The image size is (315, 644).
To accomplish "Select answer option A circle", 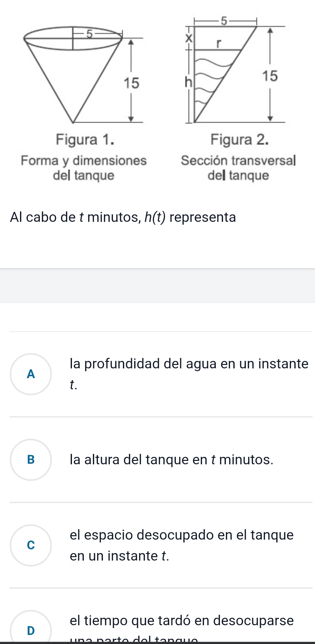I will coord(31,374).
